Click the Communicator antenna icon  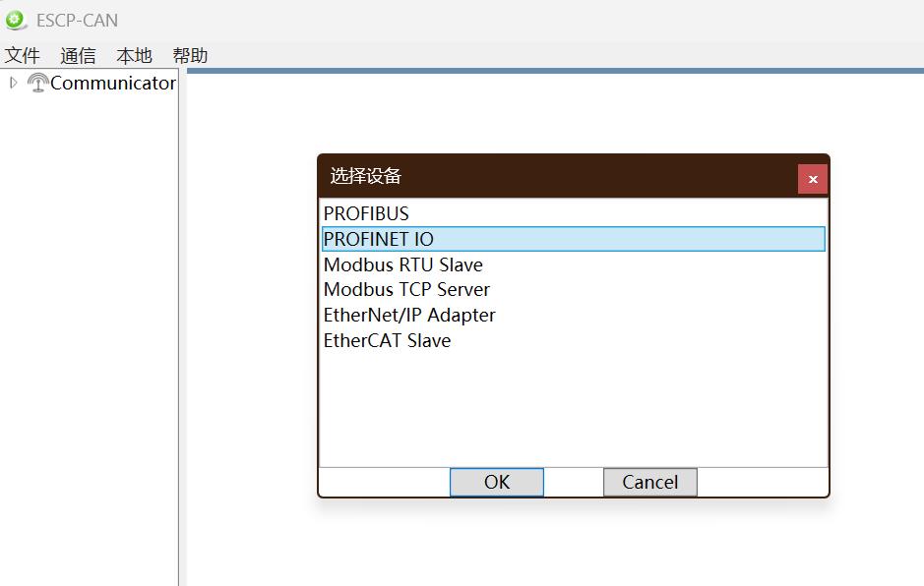tap(37, 83)
